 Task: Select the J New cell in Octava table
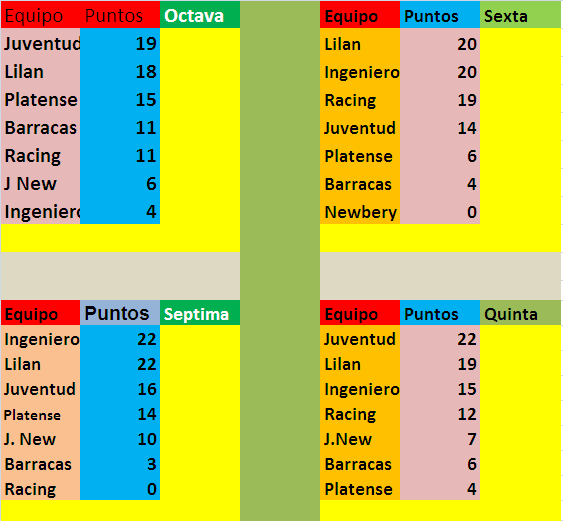point(41,183)
